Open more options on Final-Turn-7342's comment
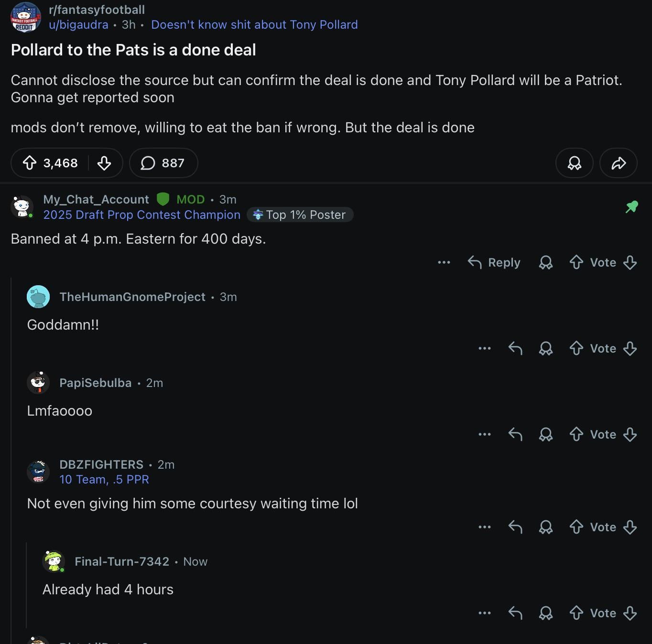The width and height of the screenshot is (652, 644). [484, 613]
